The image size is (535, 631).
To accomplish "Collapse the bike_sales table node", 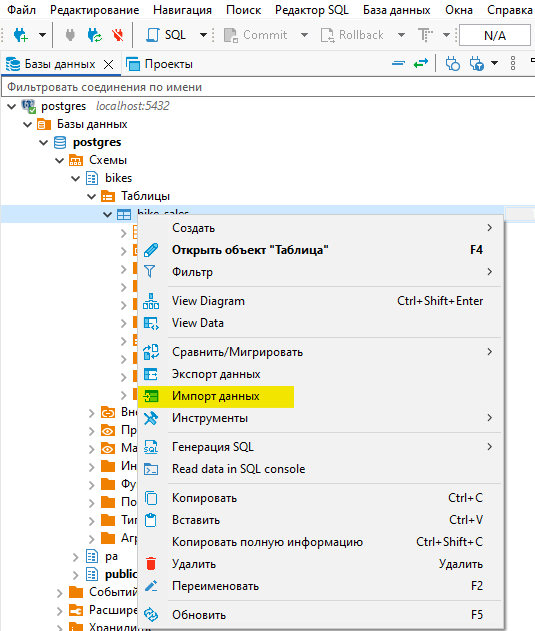I will point(107,214).
